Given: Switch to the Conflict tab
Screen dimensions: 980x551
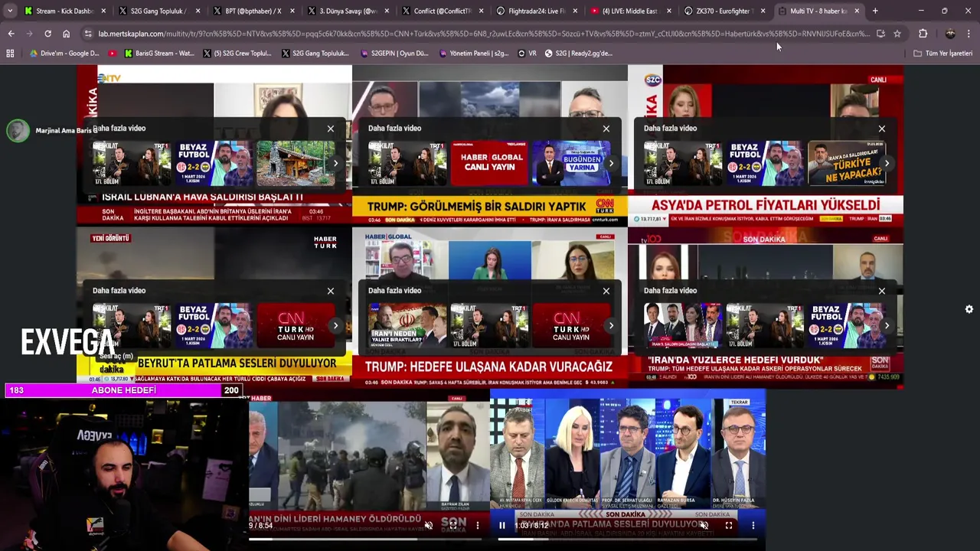Looking at the screenshot, I should (x=441, y=11).
